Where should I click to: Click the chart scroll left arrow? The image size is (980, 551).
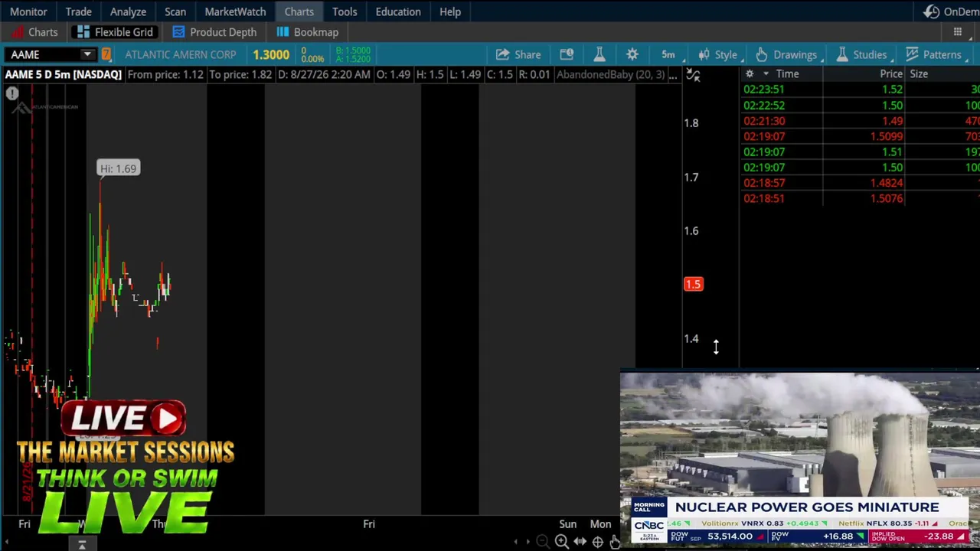(x=516, y=542)
